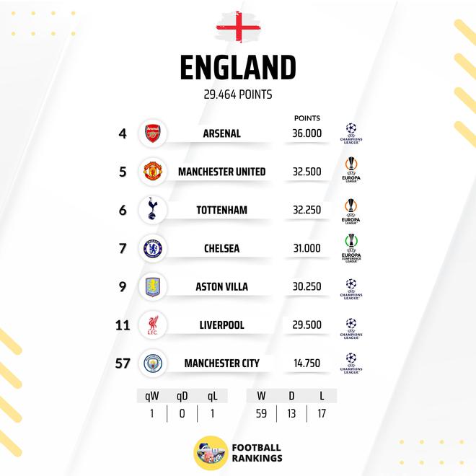Click the Manchester United club crest
The height and width of the screenshot is (476, 476).
pos(153,172)
